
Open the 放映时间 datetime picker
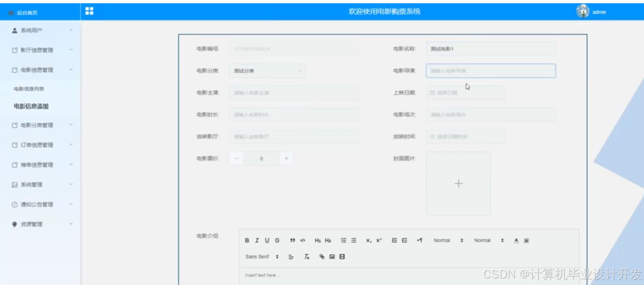pyautogui.click(x=465, y=137)
